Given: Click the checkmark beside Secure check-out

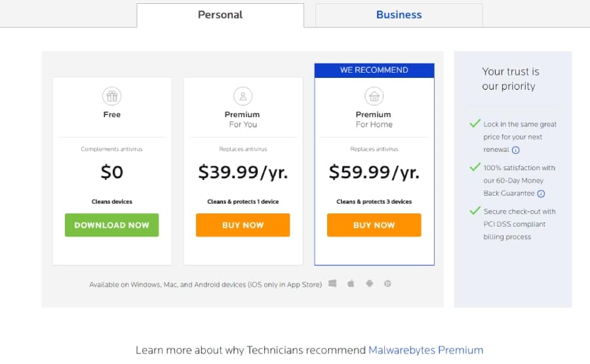Looking at the screenshot, I should coord(475,211).
